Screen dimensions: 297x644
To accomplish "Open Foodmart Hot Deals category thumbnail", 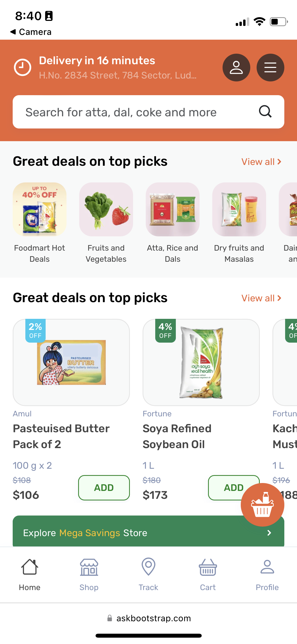I will [x=40, y=209].
